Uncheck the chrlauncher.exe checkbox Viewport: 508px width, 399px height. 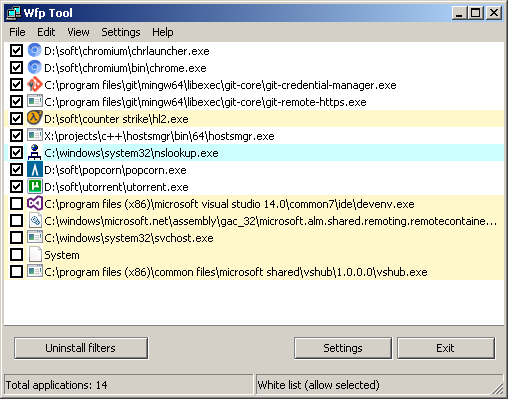(x=16, y=51)
